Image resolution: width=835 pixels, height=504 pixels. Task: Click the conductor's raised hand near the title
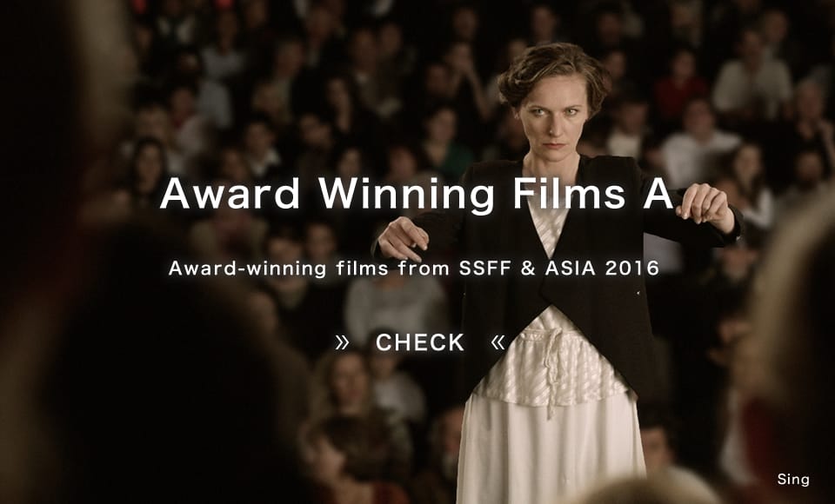point(704,205)
